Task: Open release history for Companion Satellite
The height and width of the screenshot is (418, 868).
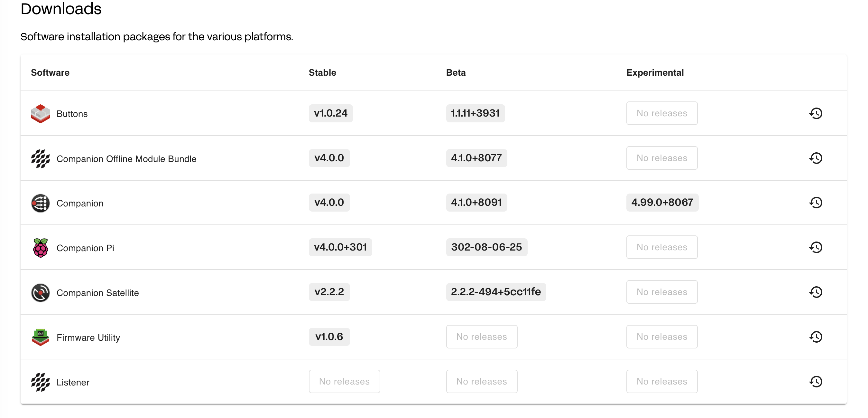Action: click(x=816, y=292)
